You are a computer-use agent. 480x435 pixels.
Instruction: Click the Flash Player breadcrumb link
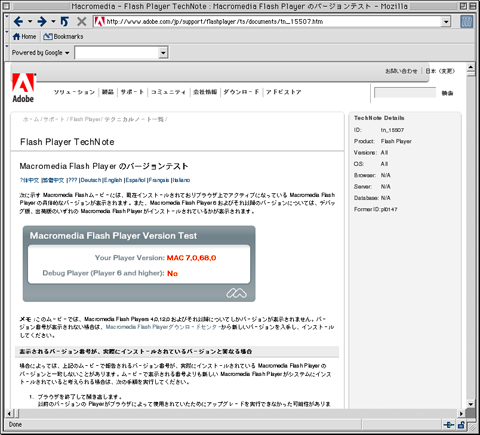tap(85, 119)
